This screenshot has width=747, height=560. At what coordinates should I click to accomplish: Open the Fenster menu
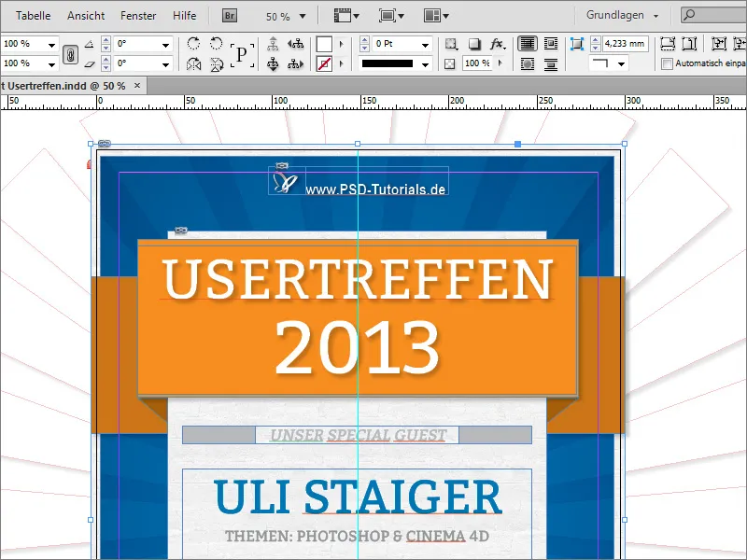coord(138,16)
